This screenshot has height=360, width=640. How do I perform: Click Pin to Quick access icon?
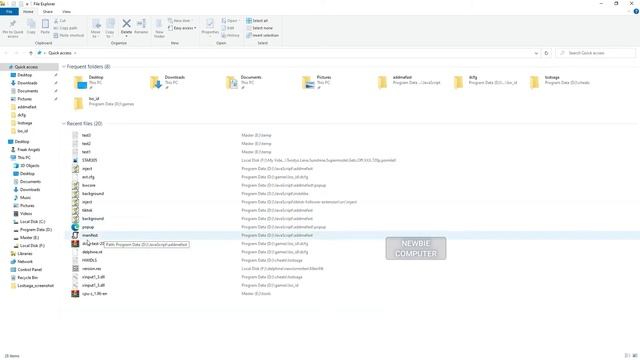13,24
